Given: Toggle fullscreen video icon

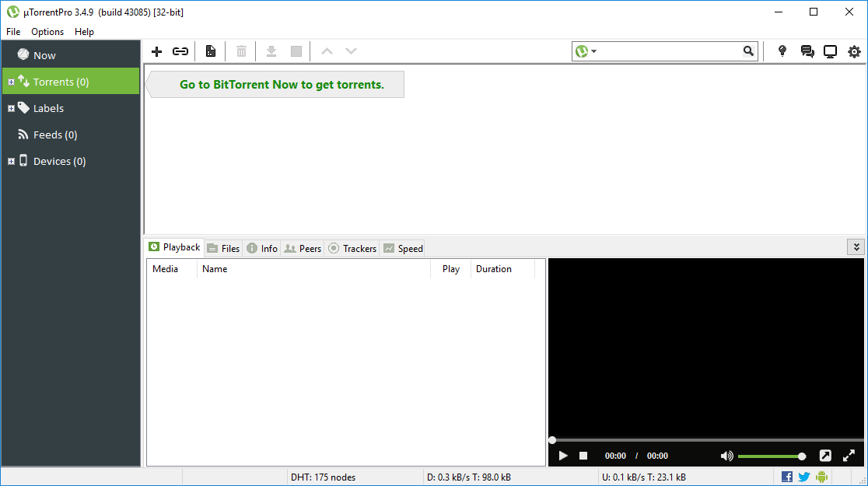Looking at the screenshot, I should 849,456.
